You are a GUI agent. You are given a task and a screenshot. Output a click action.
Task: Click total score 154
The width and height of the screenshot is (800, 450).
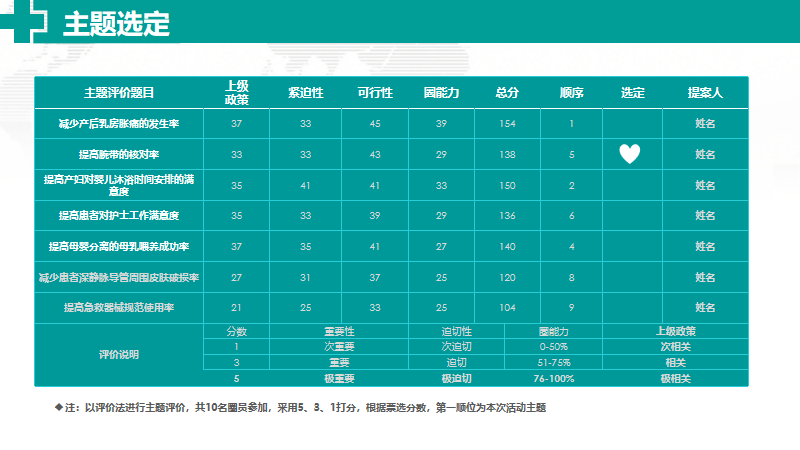point(507,123)
